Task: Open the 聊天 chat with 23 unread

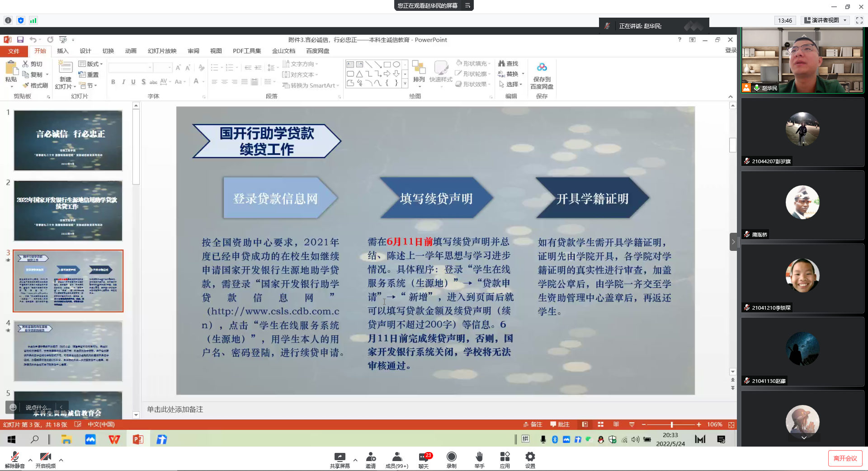Action: pos(424,460)
